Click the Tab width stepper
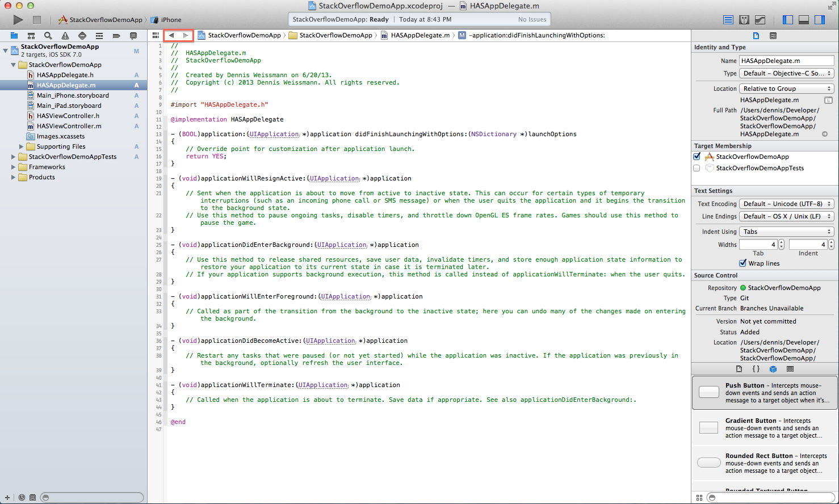 pos(781,245)
